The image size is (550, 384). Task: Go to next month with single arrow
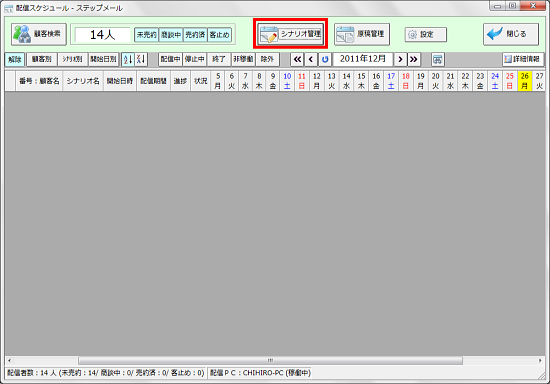(400, 59)
